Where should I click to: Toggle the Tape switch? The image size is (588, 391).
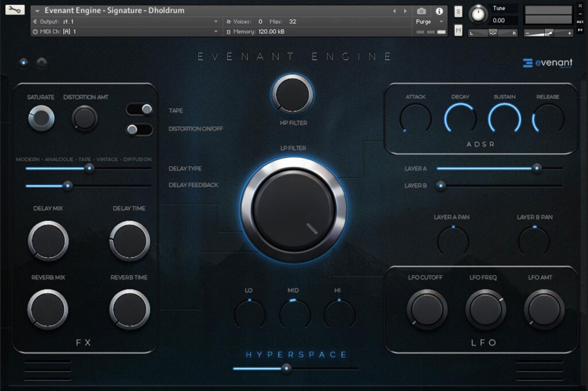click(140, 110)
